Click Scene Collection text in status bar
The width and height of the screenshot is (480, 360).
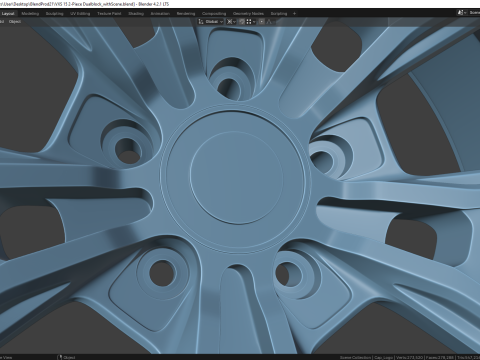[355, 357]
